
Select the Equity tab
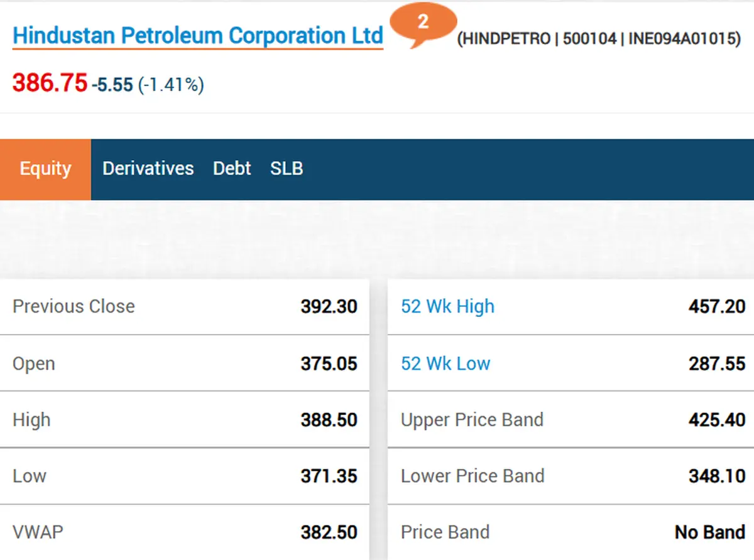click(45, 169)
